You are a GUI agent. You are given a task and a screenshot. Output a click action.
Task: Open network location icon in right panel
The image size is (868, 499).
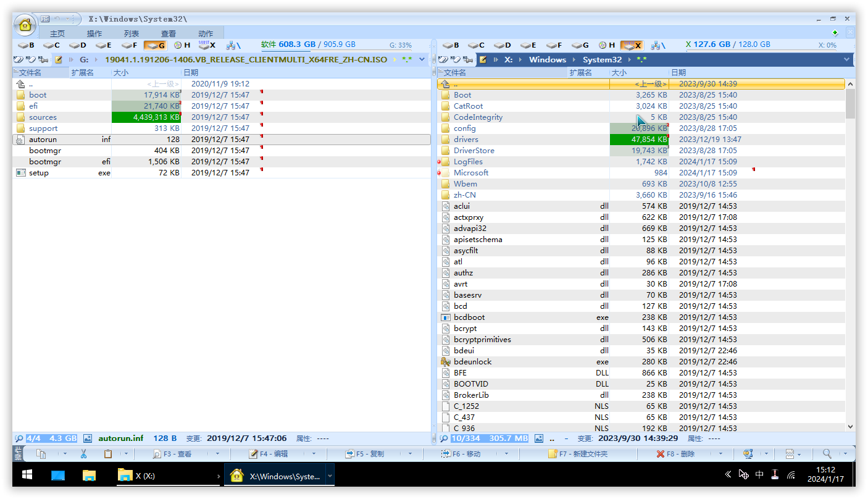[657, 45]
